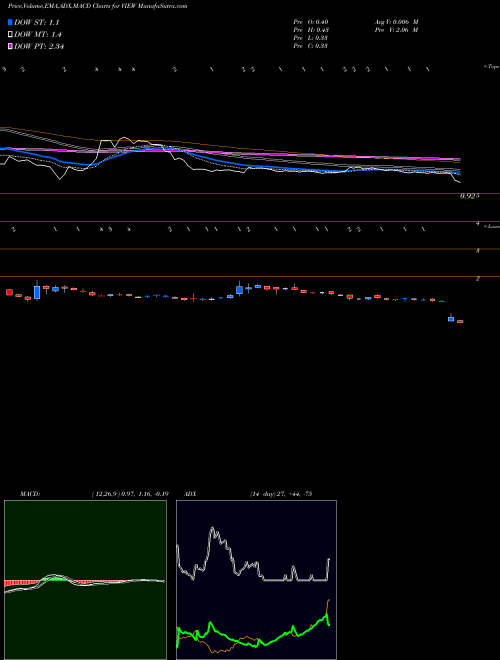Screen dimensions: 500x660
Task: Click the 'MACD:' panel heading
Action: 29,494
